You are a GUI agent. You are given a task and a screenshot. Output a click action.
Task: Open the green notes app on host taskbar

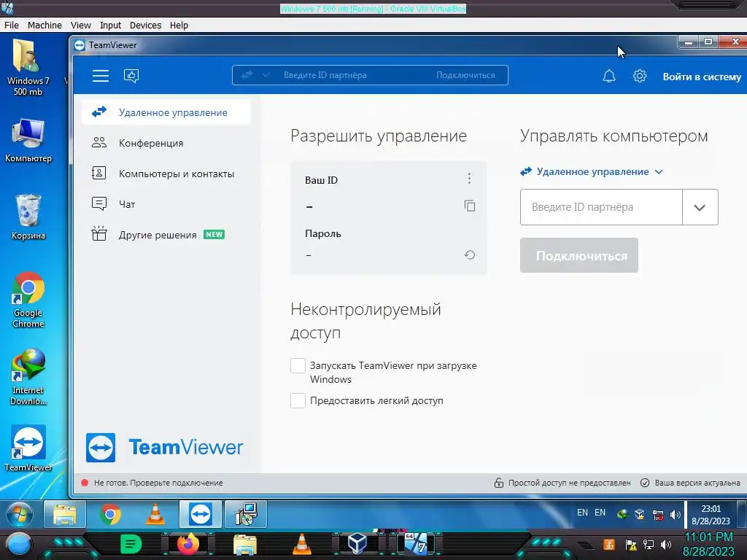click(131, 544)
